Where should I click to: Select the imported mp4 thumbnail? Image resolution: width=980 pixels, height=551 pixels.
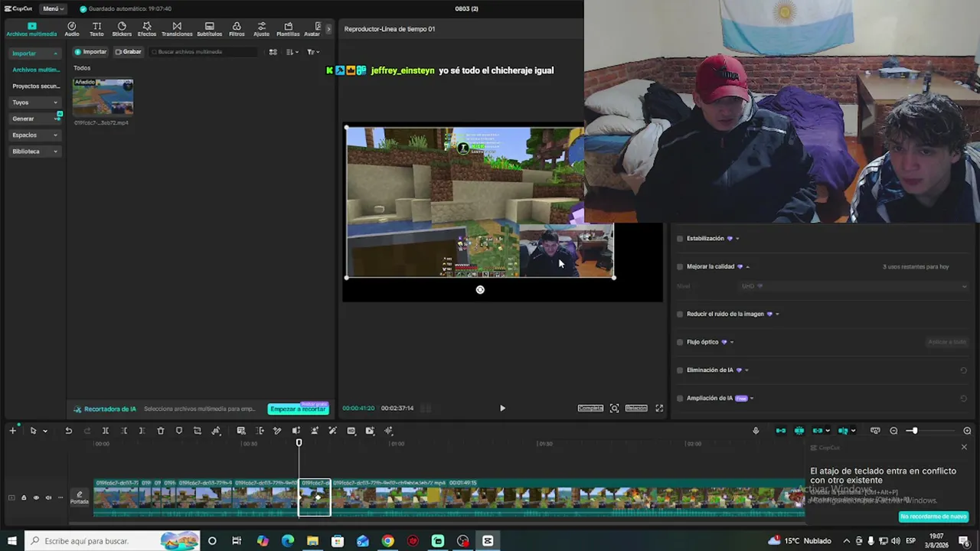click(x=103, y=97)
